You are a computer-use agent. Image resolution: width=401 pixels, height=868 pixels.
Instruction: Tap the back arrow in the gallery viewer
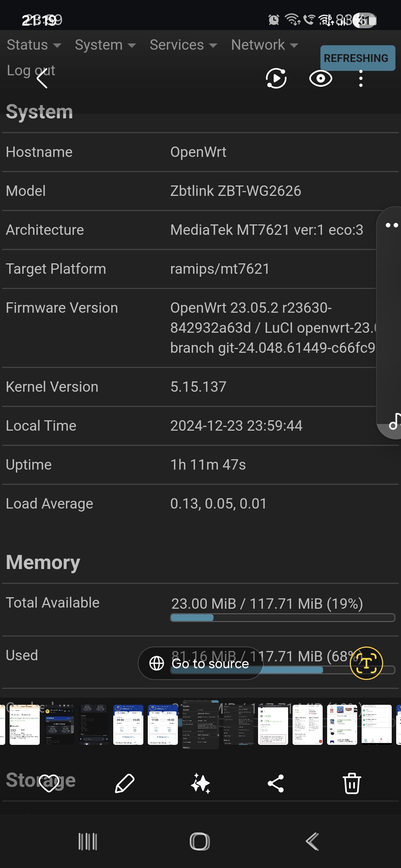tap(42, 78)
